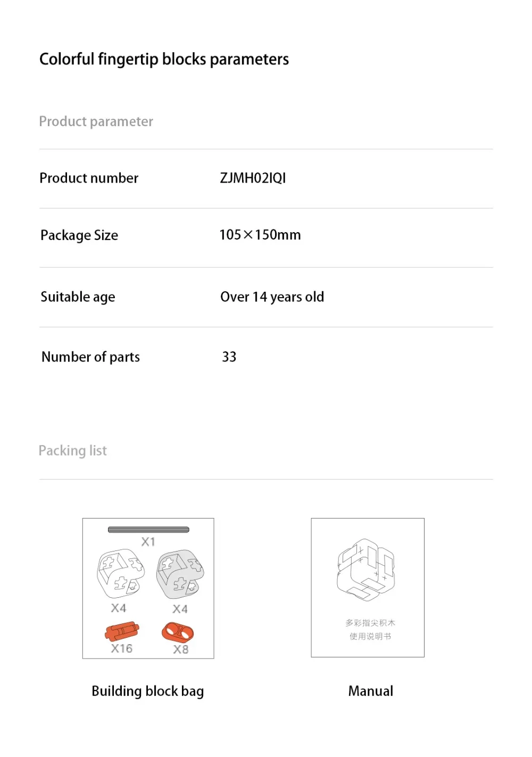Click the "Over 14 years old" value
This screenshot has width=532, height=757.
click(x=272, y=297)
